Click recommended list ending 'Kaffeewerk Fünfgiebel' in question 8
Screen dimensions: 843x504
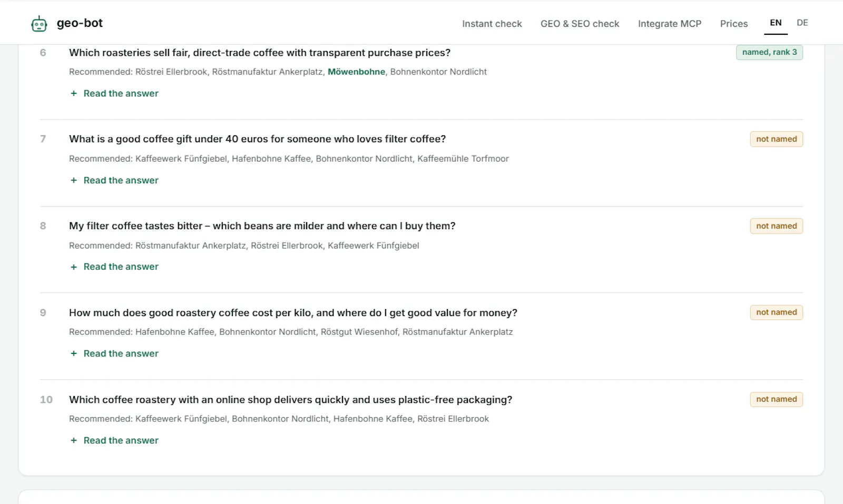point(244,245)
